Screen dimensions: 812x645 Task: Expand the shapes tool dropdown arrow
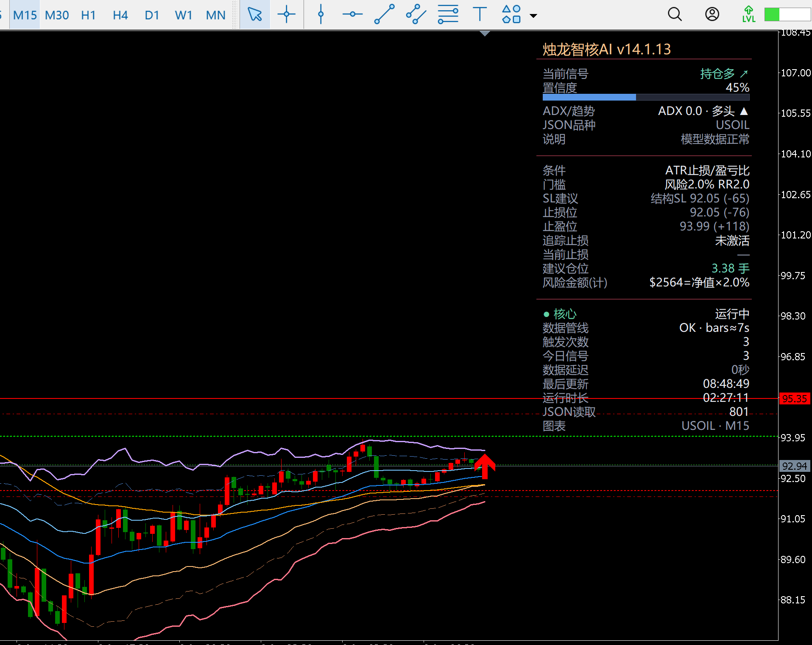(x=533, y=16)
